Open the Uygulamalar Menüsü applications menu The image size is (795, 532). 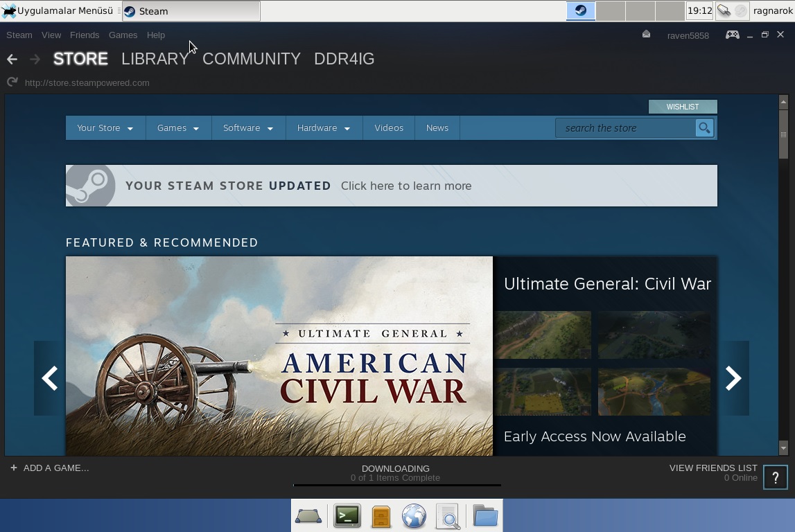click(58, 10)
